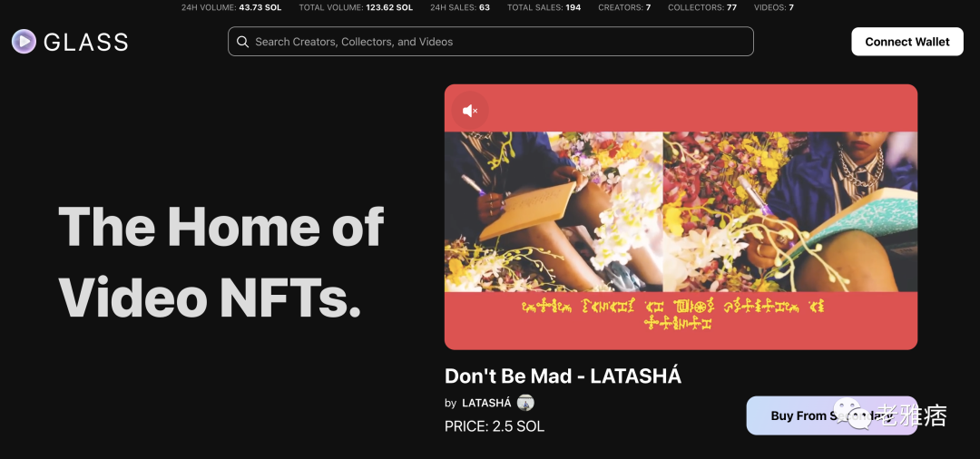Select the 24H VOLUME stat
Viewport: 980px width, 459px height.
pos(231,7)
